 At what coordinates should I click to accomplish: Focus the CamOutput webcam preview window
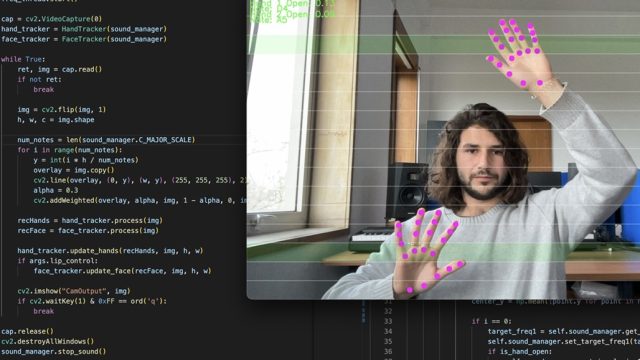point(443,149)
